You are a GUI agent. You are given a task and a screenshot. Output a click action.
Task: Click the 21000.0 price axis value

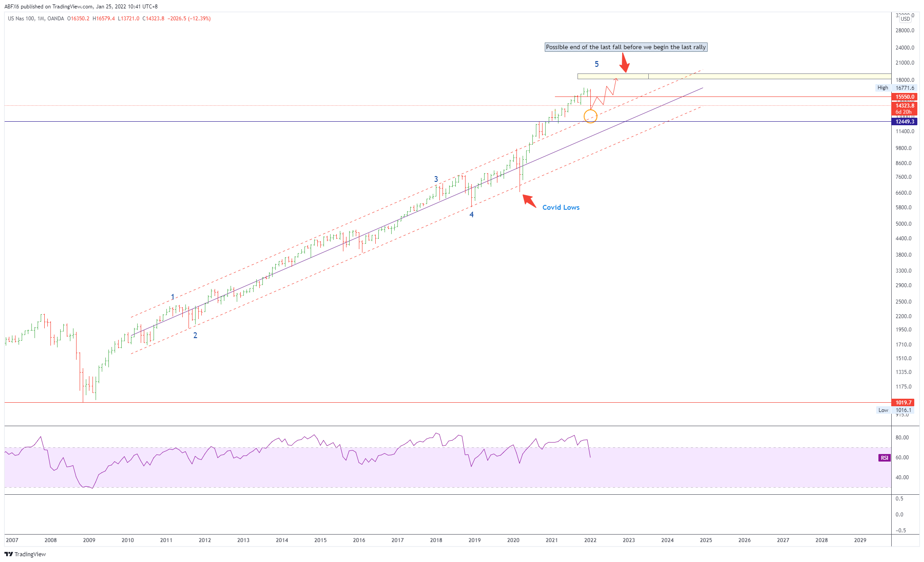coord(905,63)
